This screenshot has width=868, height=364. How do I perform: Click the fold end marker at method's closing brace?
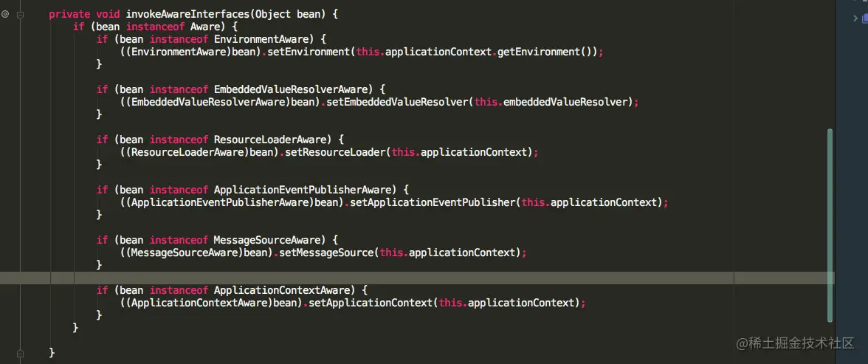[x=21, y=353]
